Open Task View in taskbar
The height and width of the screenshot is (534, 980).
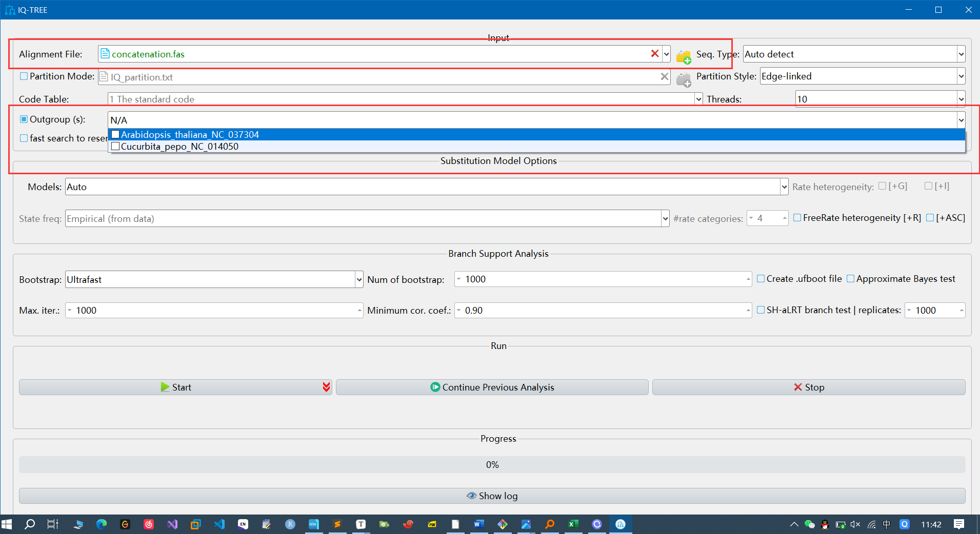click(53, 524)
